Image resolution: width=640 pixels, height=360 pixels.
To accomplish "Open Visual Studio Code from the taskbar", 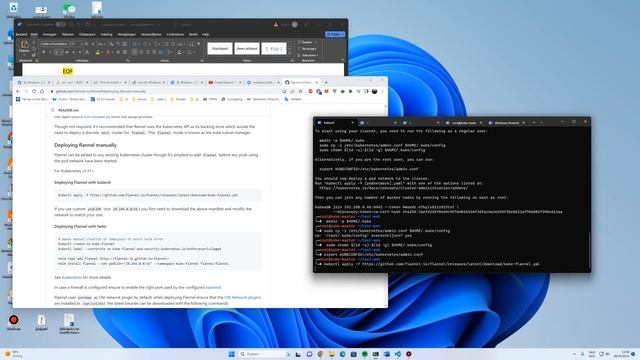I will (398, 354).
